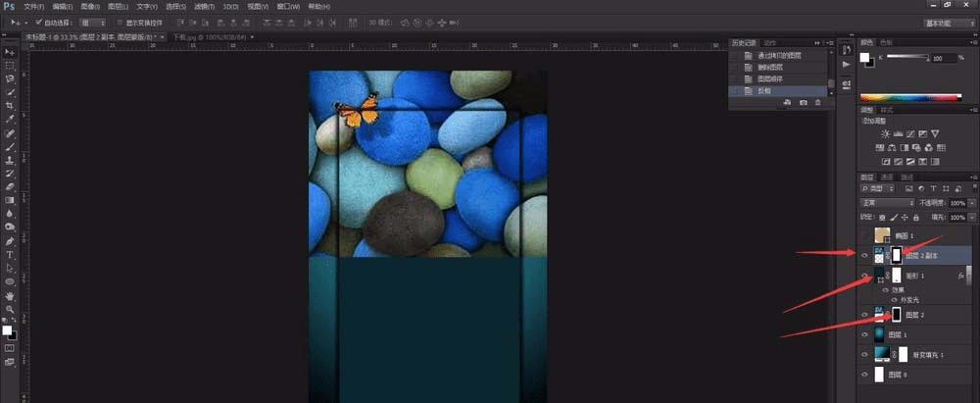
Task: Open the 基本功能 workspace dropdown
Action: (x=947, y=22)
